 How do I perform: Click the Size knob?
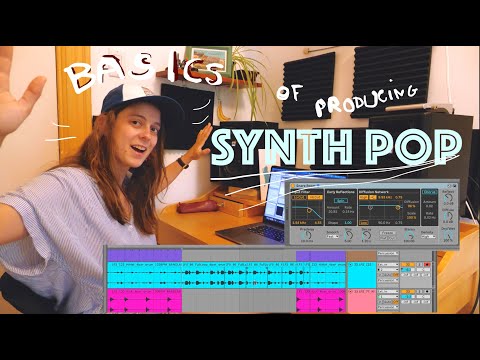[349, 235]
